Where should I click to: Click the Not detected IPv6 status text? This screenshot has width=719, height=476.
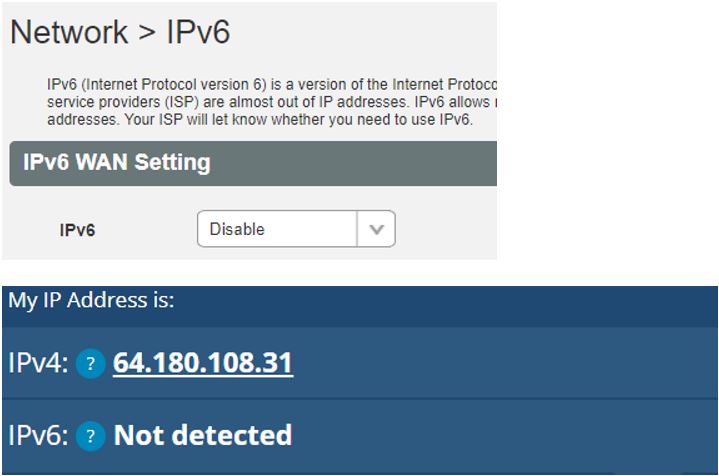203,435
